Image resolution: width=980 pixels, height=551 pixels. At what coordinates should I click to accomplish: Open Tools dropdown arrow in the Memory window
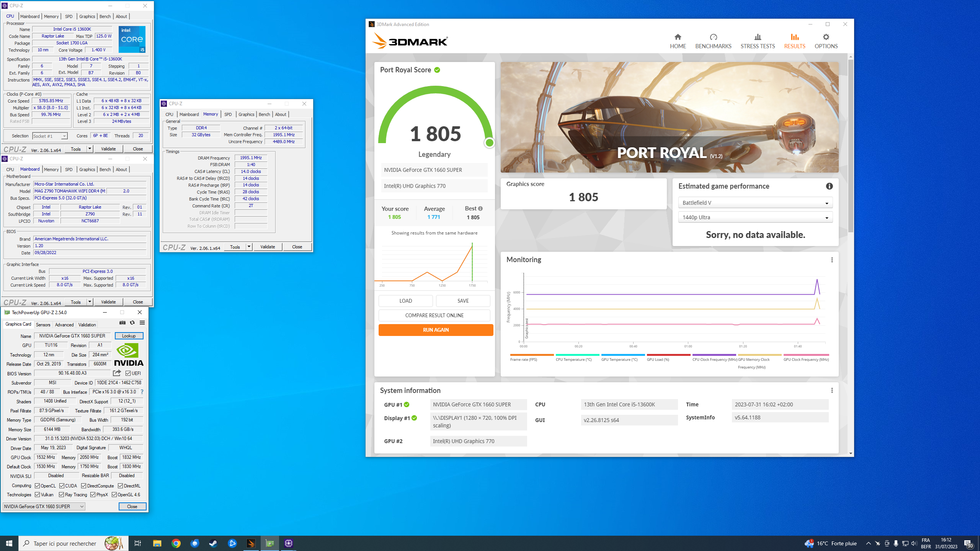point(249,247)
